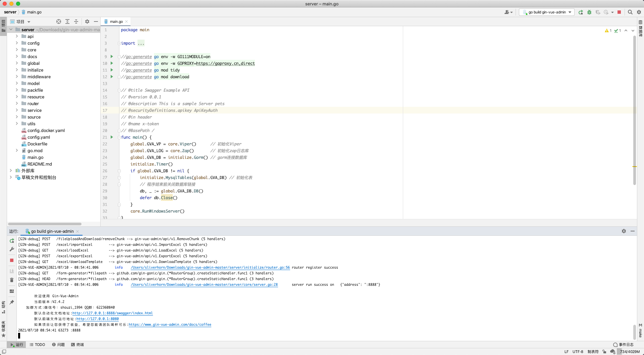This screenshot has height=355, width=644.
Task: Rerun the process in Run panel sidebar
Action: (x=12, y=241)
